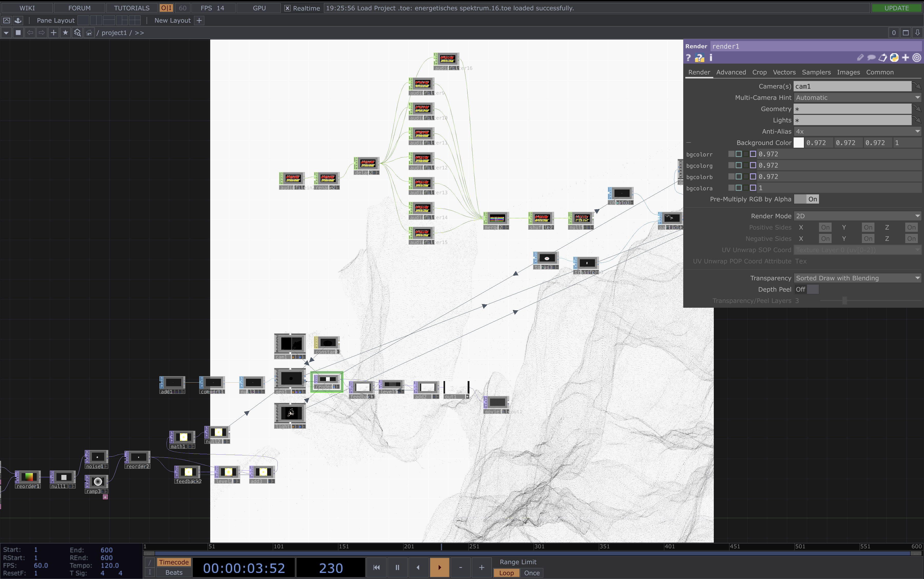924x579 pixels.
Task: Open the Samplers parameter tab
Action: point(816,72)
